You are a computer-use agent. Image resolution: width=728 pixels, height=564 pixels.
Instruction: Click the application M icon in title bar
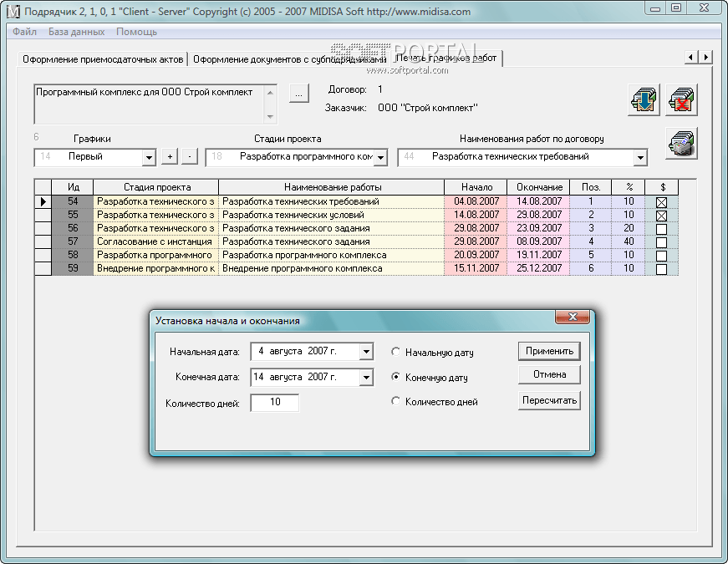click(x=13, y=11)
